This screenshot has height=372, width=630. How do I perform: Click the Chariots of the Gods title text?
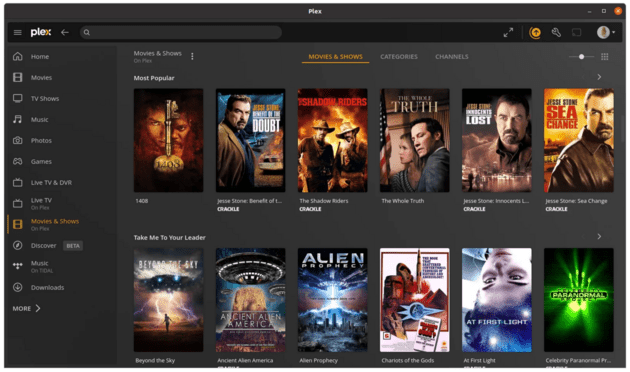point(407,360)
